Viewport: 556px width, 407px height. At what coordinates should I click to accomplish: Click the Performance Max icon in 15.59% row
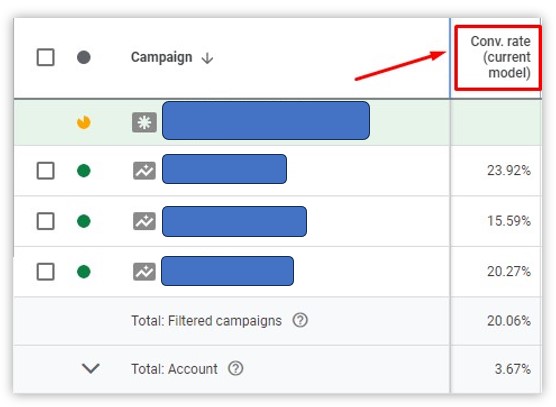[x=144, y=221]
